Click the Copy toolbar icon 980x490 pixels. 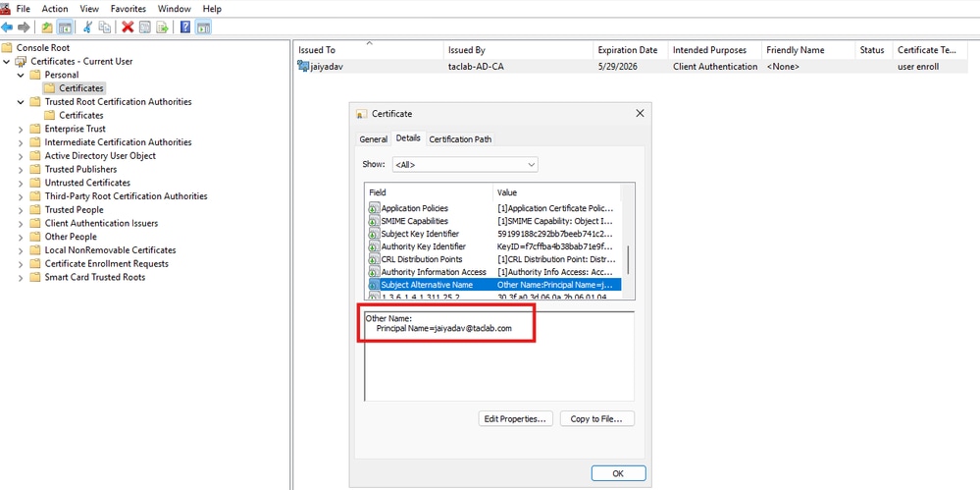pyautogui.click(x=105, y=27)
